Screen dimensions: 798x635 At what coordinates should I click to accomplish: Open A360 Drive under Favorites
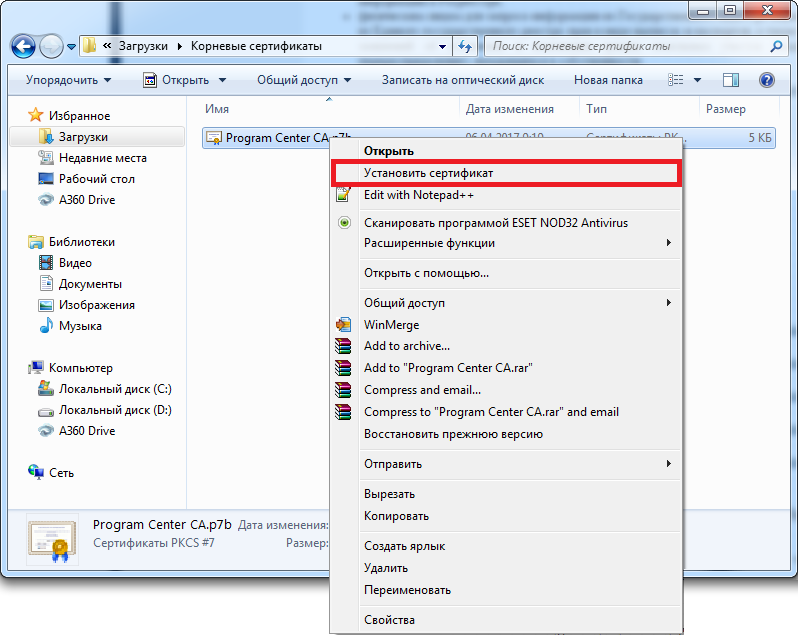click(86, 200)
